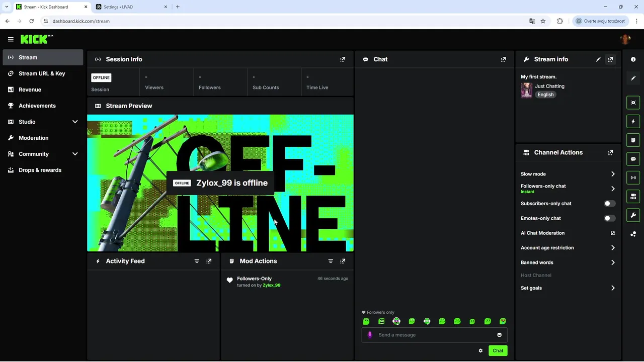Click the purple microphone icon in chat input
This screenshot has height=362, width=644.
(370, 335)
